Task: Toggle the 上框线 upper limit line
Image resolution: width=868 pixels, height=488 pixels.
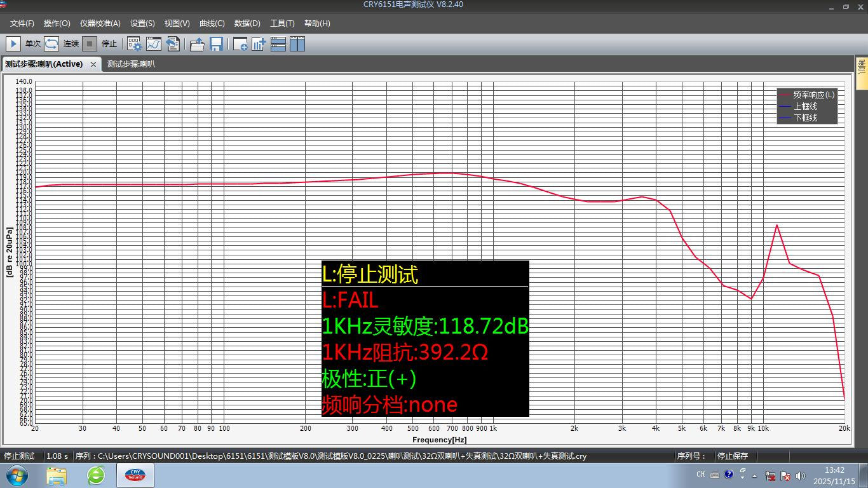Action: coord(804,106)
